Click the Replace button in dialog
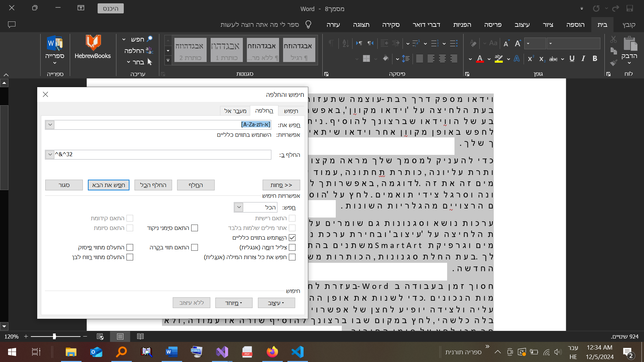The image size is (644, 362). point(196,185)
